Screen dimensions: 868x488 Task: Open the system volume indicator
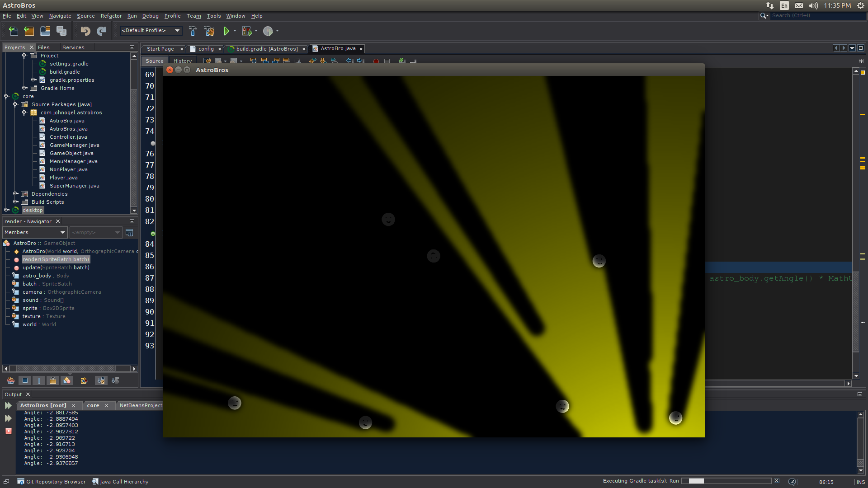(x=814, y=5)
